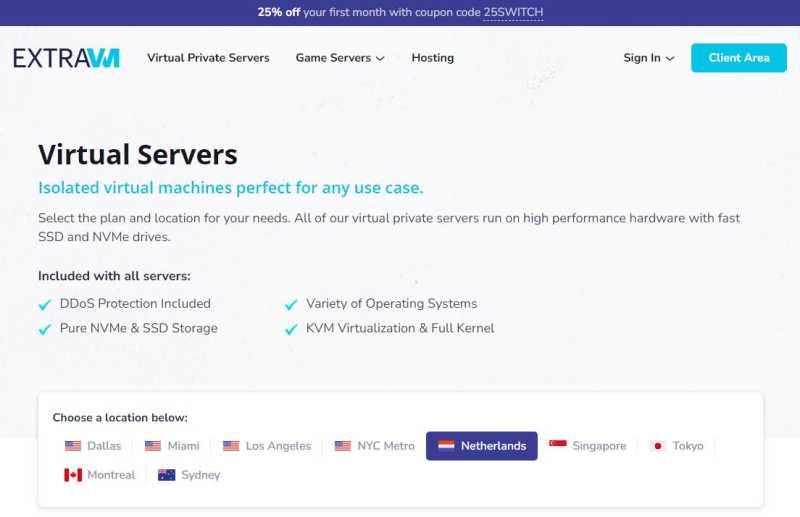Image resolution: width=800 pixels, height=517 pixels.
Task: Click the Australian flag beside Sydney
Action: point(166,475)
